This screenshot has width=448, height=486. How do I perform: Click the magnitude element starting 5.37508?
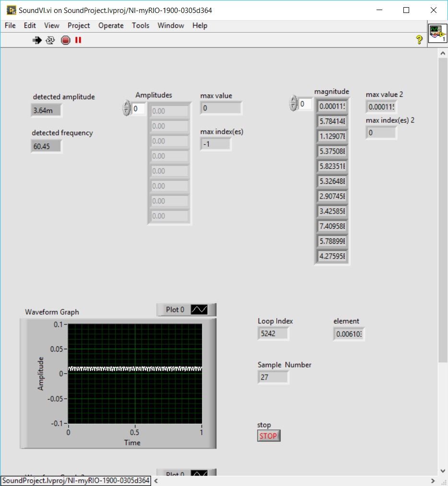click(x=332, y=152)
